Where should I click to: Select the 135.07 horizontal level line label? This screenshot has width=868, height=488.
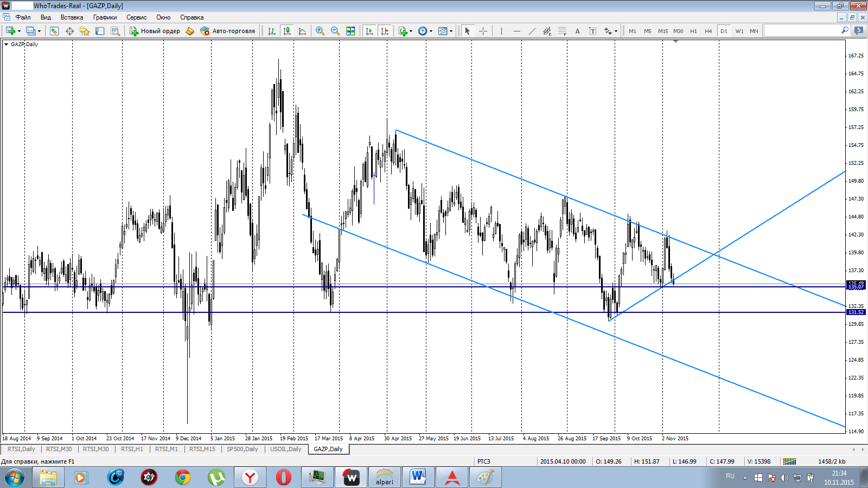[856, 286]
